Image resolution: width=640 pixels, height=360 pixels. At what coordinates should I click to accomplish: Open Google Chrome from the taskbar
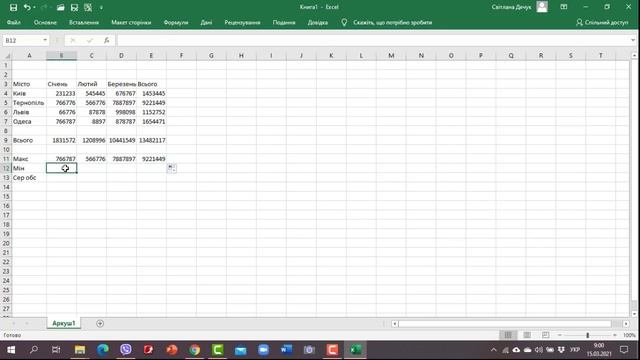(195, 350)
